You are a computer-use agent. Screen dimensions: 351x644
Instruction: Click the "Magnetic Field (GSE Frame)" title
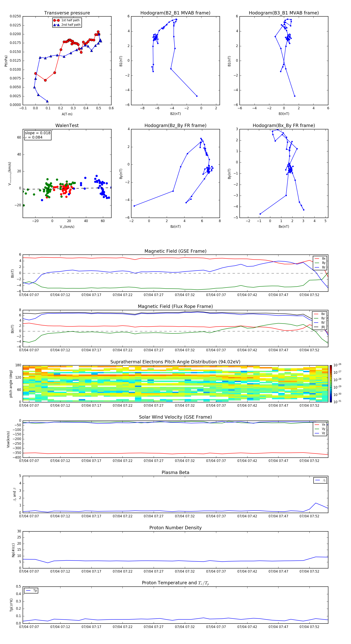(x=175, y=251)
